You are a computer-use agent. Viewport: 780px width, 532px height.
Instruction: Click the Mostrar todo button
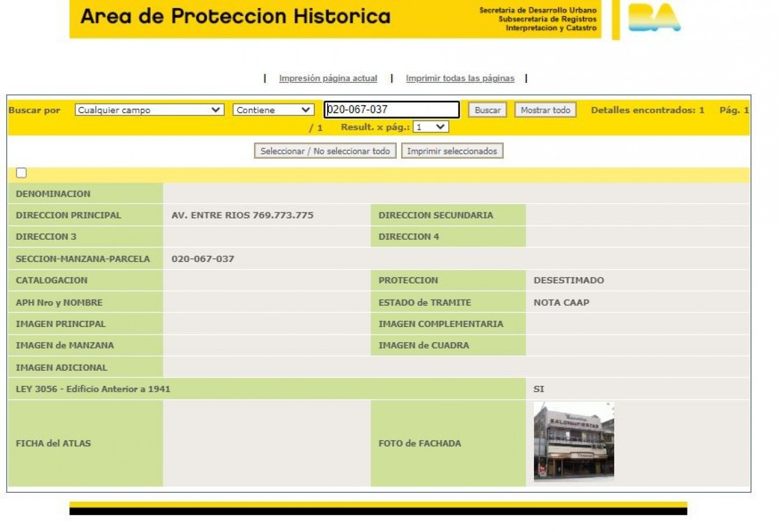(545, 110)
